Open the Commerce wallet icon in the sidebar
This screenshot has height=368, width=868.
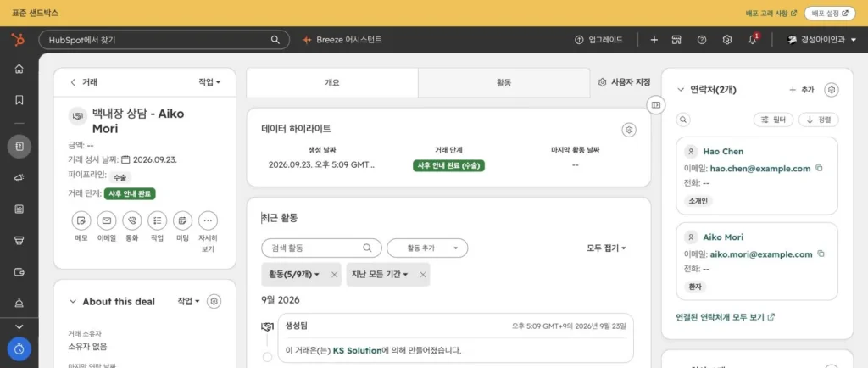coord(19,271)
